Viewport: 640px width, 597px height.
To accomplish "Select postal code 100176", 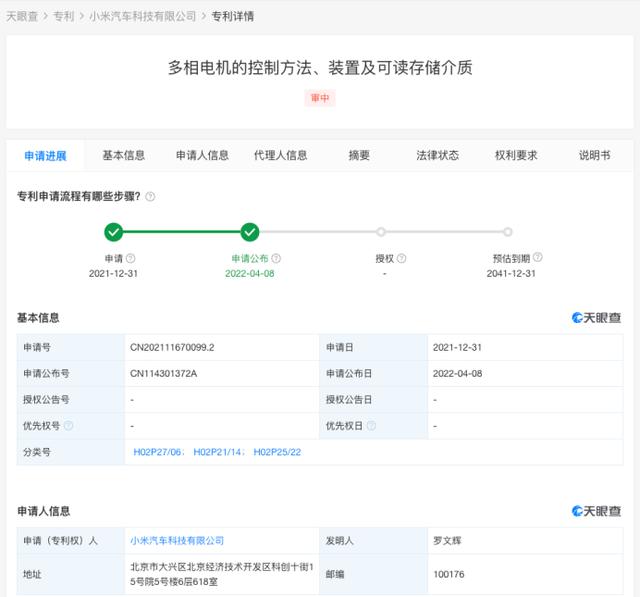I will [449, 575].
